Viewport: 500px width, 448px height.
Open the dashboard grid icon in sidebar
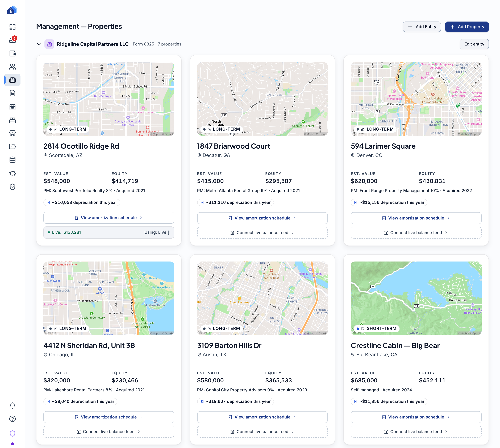tap(12, 27)
